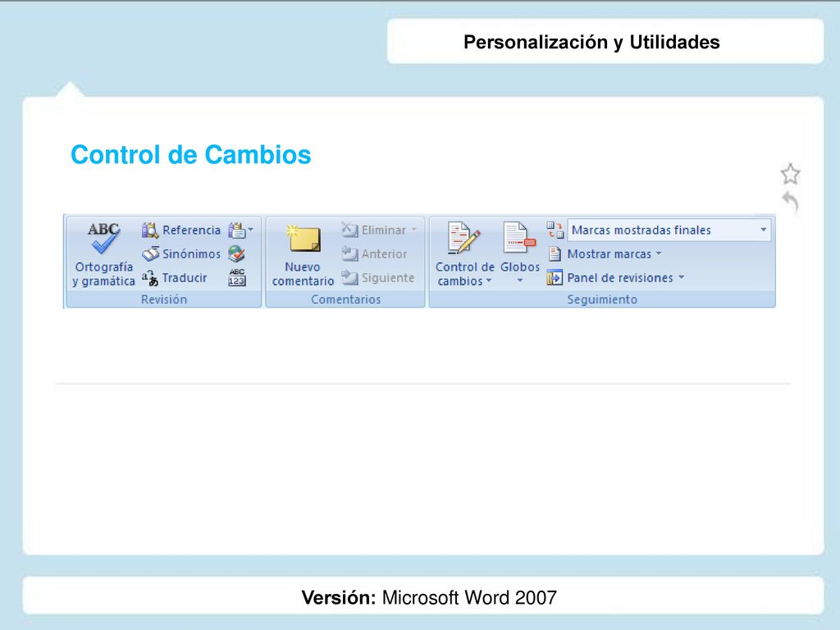Click the Personalización y Utilidades title

591,43
